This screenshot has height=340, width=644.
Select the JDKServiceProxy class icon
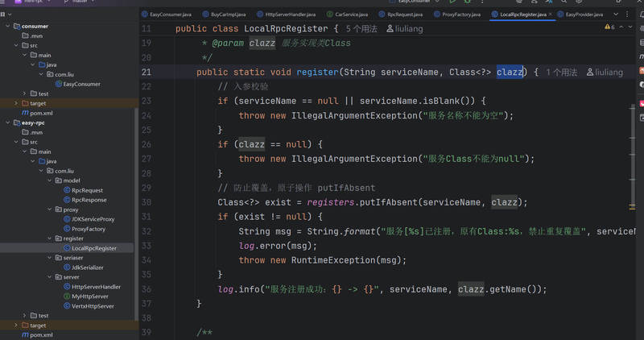coord(67,219)
